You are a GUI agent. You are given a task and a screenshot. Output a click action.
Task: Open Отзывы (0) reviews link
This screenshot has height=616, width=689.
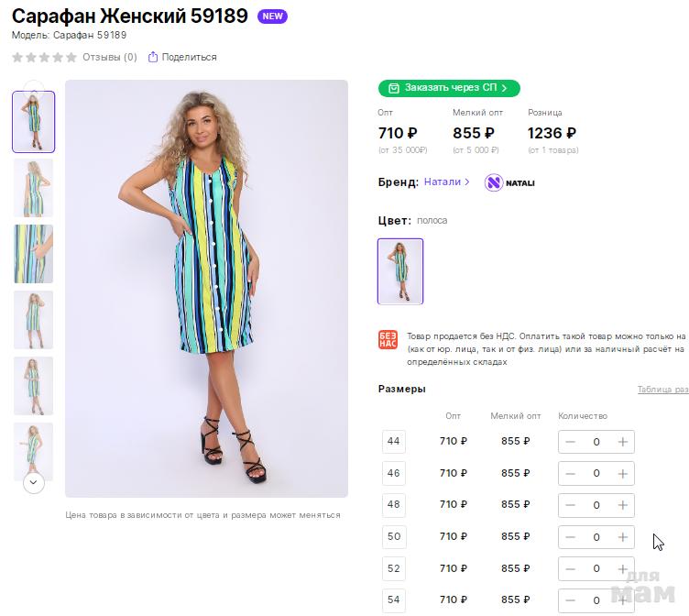pos(109,57)
